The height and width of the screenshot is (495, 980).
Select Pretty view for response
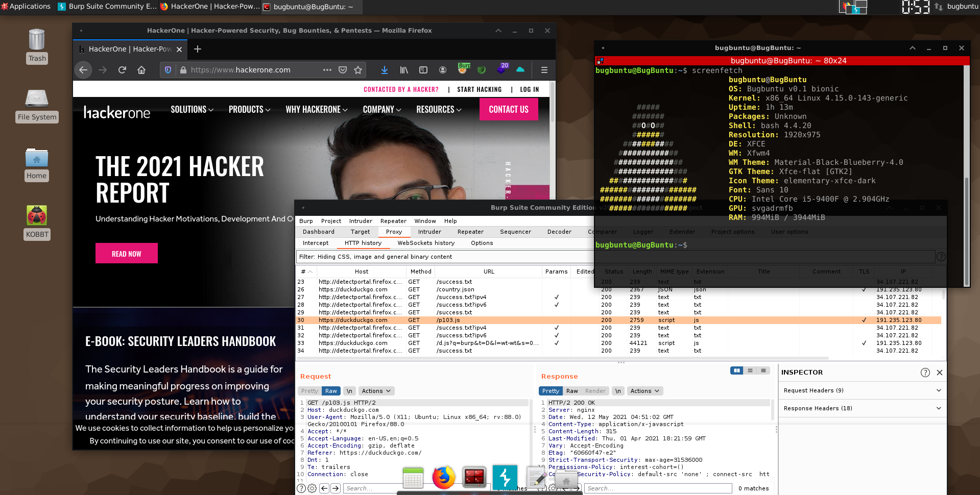pos(551,391)
